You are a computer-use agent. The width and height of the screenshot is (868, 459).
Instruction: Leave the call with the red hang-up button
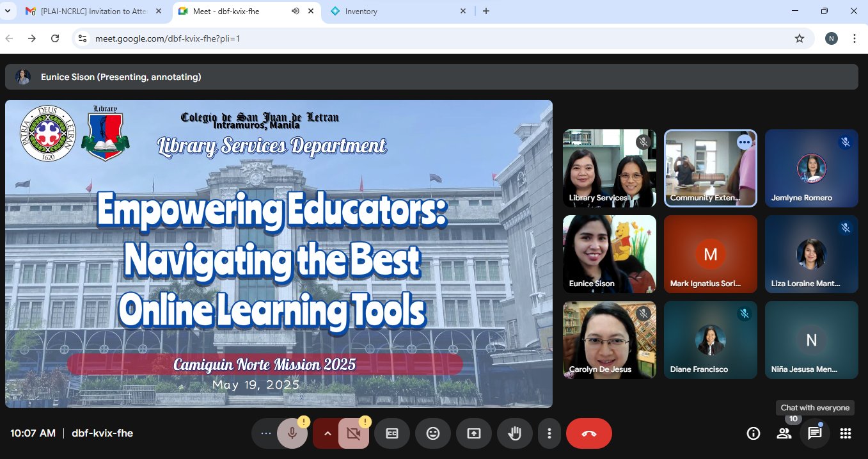click(x=589, y=433)
